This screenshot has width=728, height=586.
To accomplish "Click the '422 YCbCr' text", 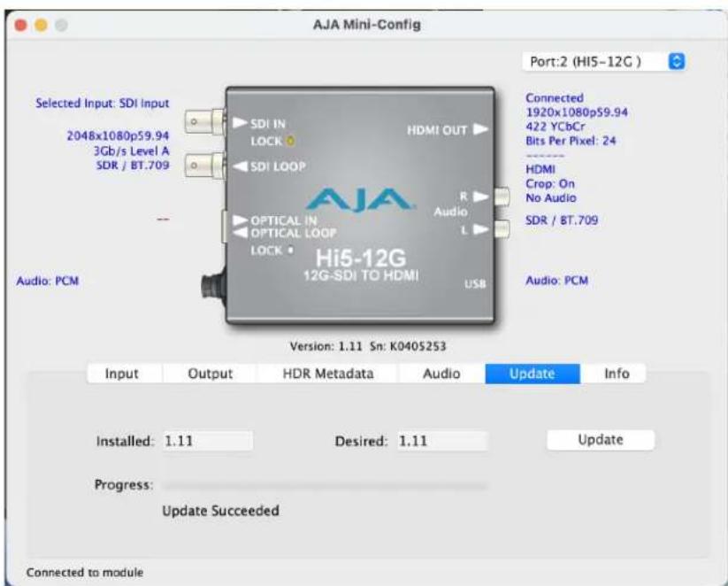I will 556,127.
